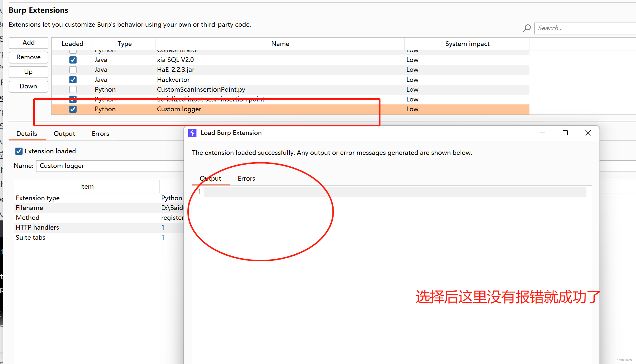Uncheck the Extension loaded checkbox
Viewport: 636px width, 364px height.
coord(19,151)
